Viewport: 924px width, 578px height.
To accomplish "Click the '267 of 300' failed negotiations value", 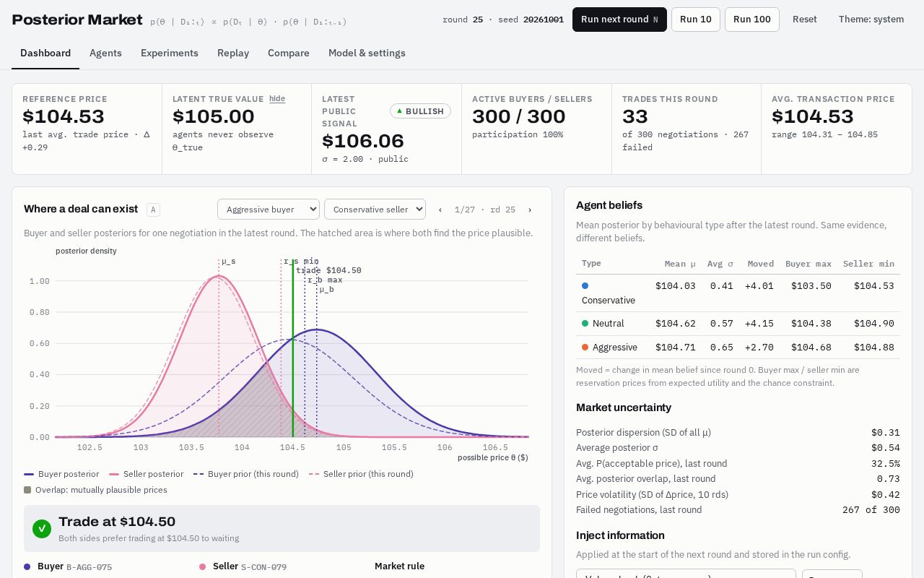I will point(871,510).
